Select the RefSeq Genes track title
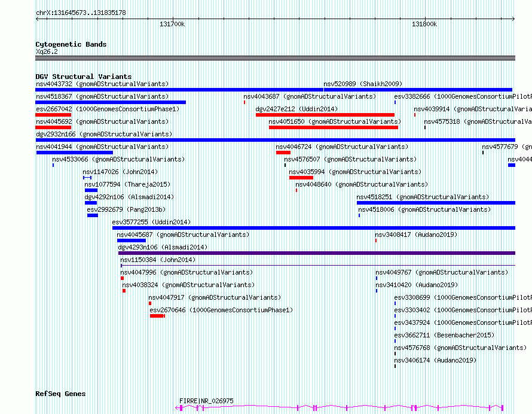The image size is (532, 414). click(x=60, y=394)
